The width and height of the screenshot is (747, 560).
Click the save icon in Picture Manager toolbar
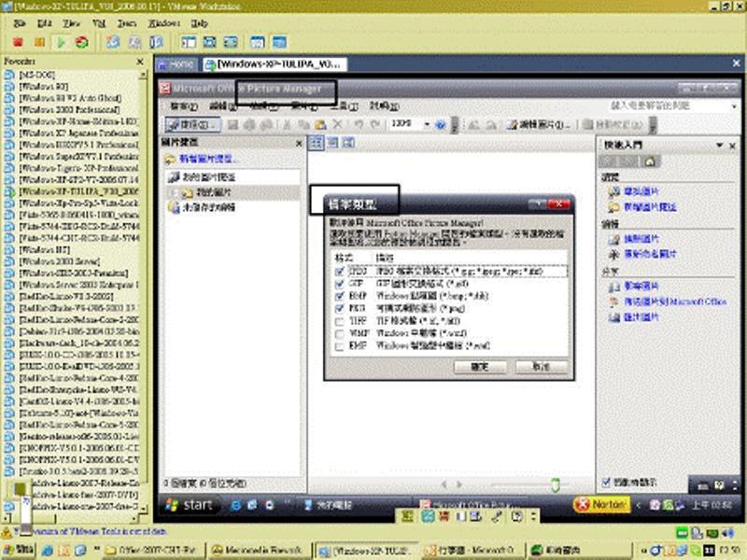pos(233,125)
